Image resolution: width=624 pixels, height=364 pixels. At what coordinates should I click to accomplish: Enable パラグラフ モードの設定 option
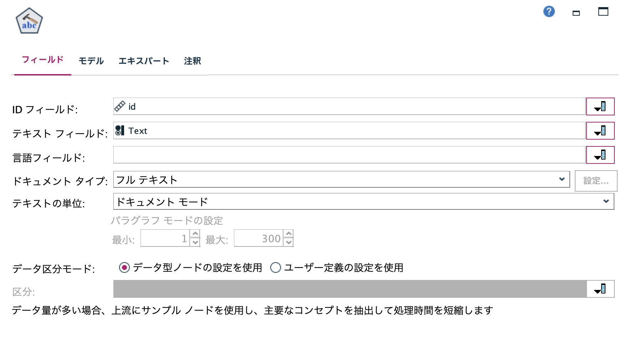coord(167,220)
